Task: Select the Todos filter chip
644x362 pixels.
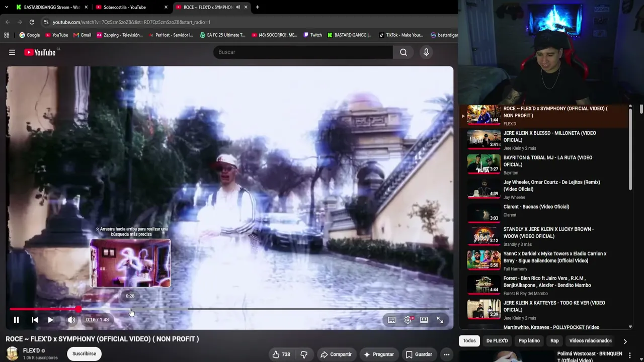Action: pyautogui.click(x=469, y=341)
